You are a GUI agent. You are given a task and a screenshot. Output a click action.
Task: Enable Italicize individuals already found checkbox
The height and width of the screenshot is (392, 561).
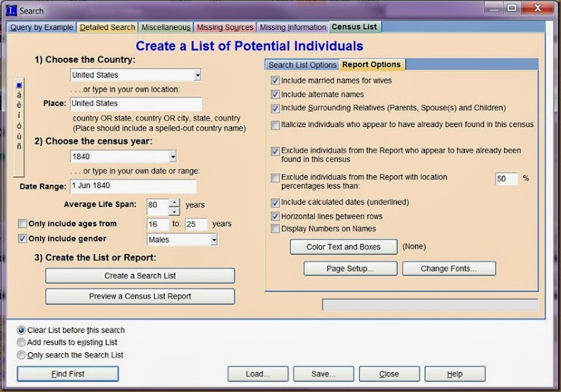pos(275,126)
